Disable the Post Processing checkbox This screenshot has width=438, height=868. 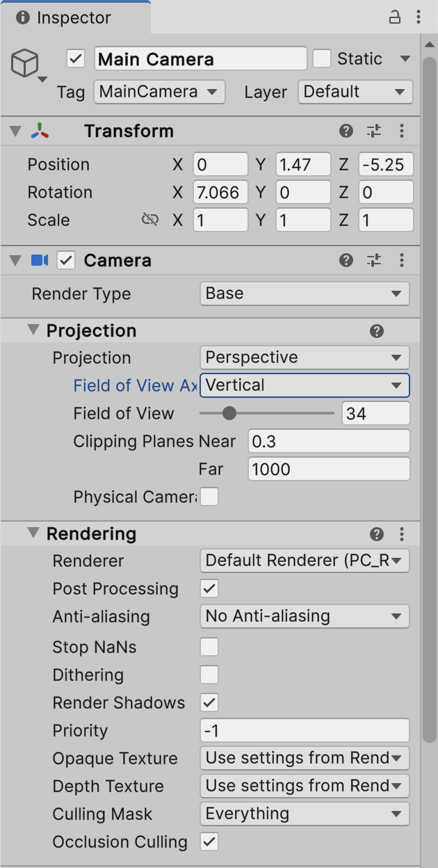tap(209, 589)
